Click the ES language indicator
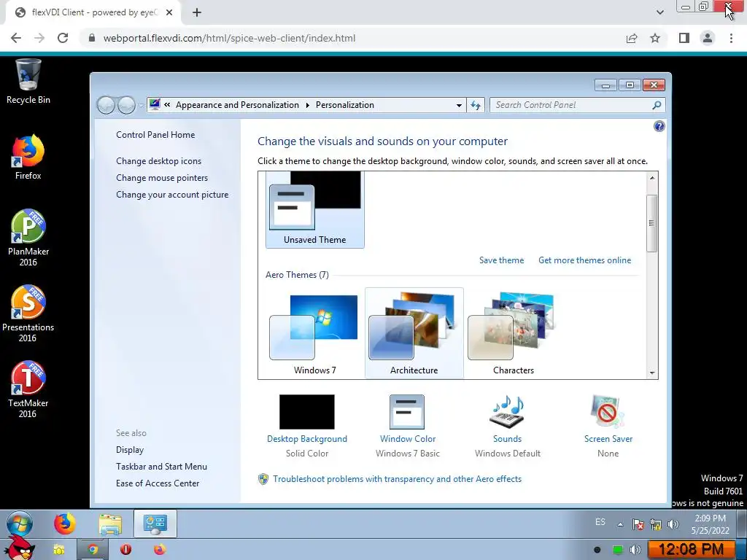Screen dimensions: 747x560 click(600, 522)
